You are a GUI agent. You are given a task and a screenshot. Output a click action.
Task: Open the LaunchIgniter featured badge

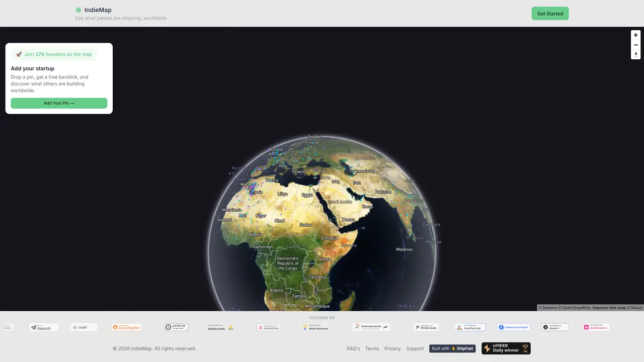(x=126, y=327)
